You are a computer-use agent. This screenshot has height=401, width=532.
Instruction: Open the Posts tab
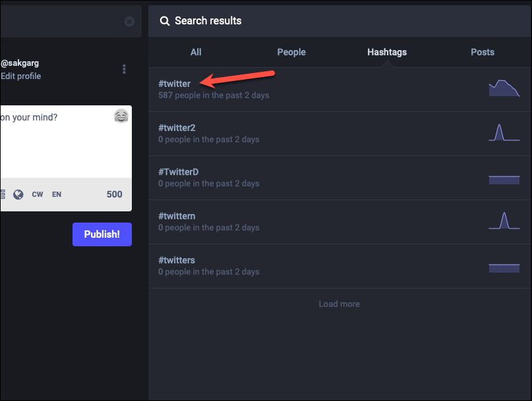(483, 52)
